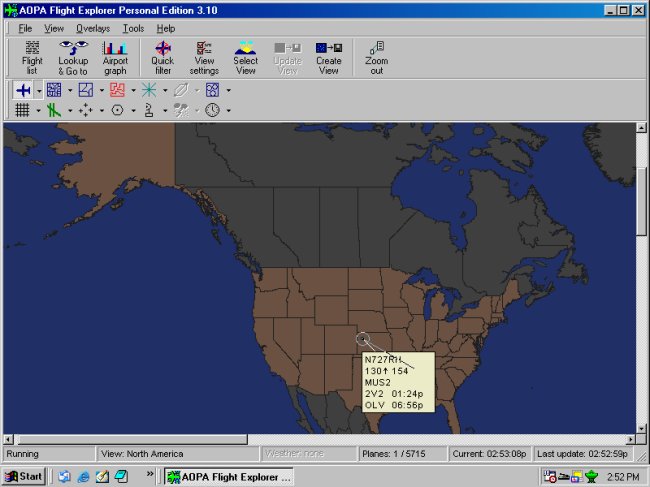
Task: Expand quick launch overflow chevron
Action: 150,474
